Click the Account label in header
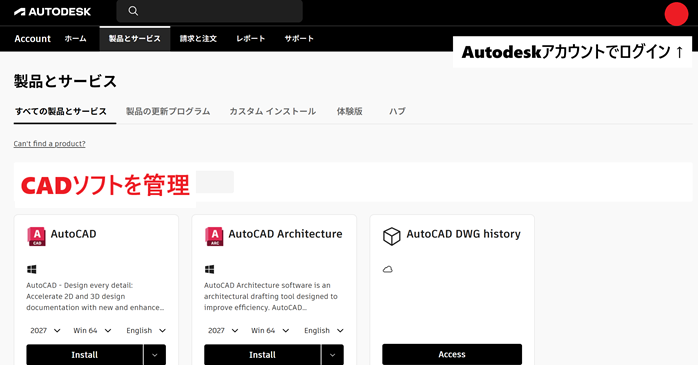This screenshot has height=365, width=698. pos(32,39)
